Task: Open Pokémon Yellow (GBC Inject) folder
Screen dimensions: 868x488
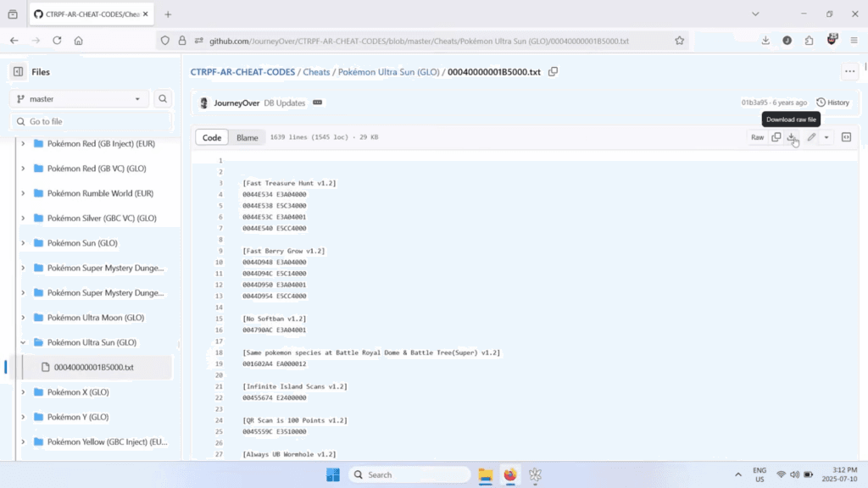Action: coord(107,442)
